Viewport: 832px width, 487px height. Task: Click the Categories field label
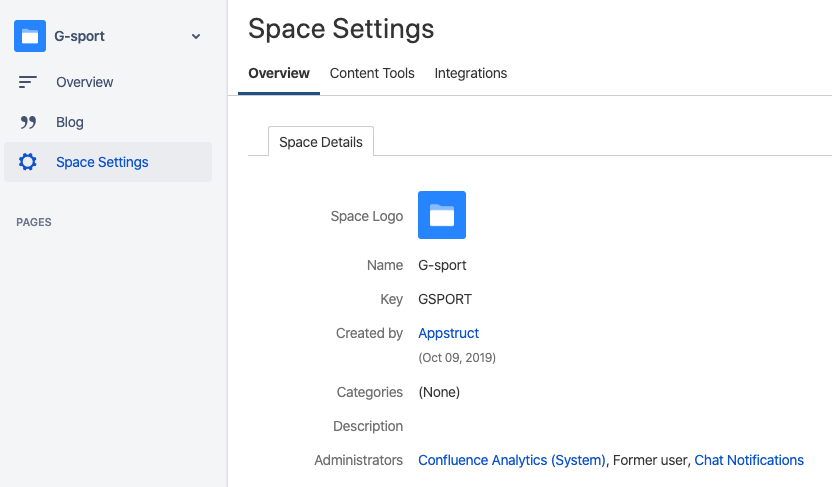point(369,392)
